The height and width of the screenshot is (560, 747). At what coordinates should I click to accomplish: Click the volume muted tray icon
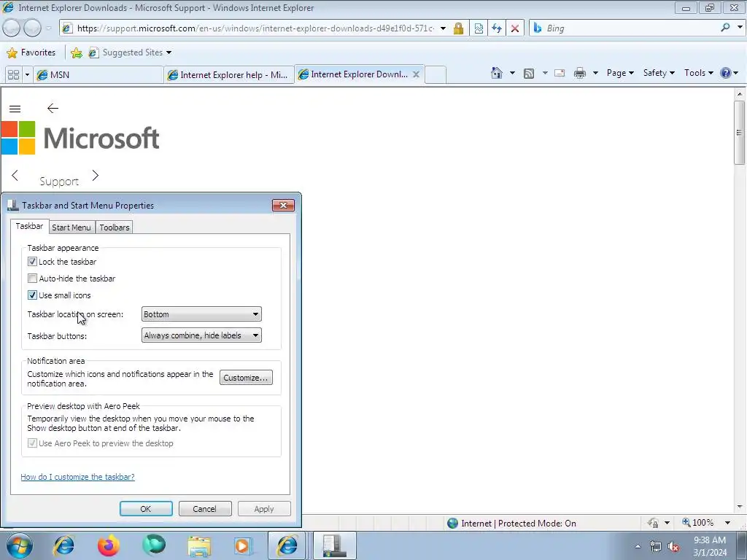(x=673, y=547)
